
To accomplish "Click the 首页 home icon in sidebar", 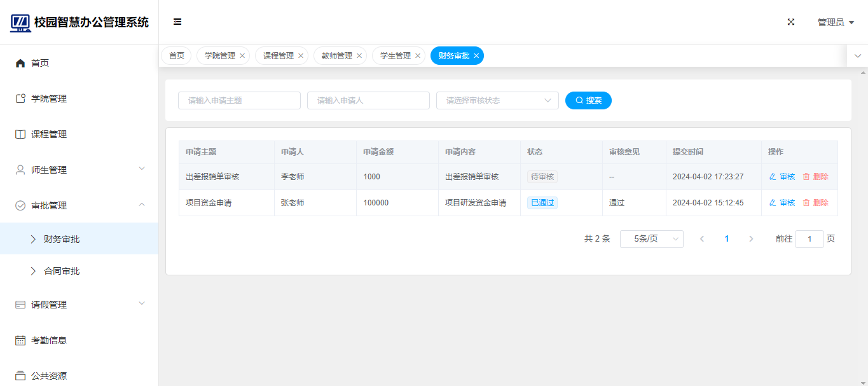I will click(x=20, y=63).
